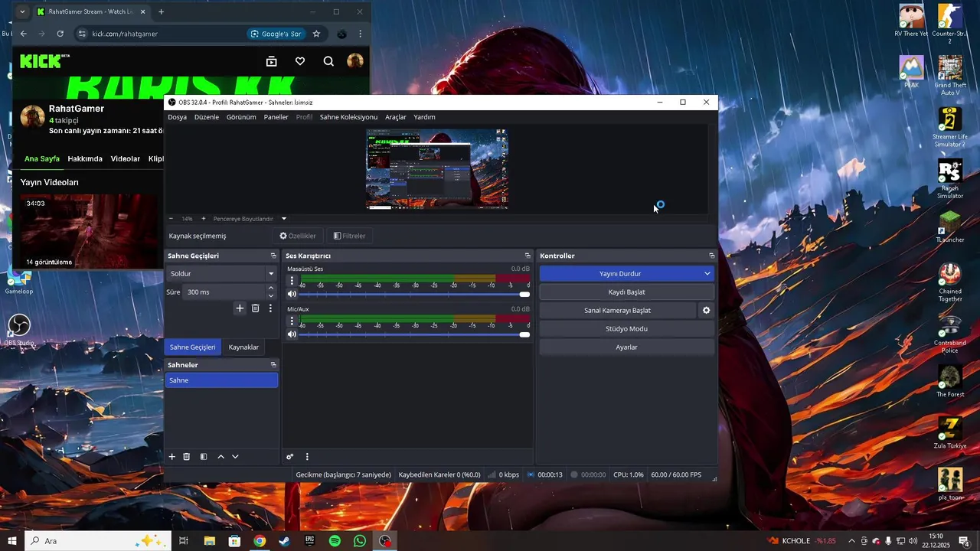
Task: Open Kick following heart icon
Action: [x=300, y=61]
